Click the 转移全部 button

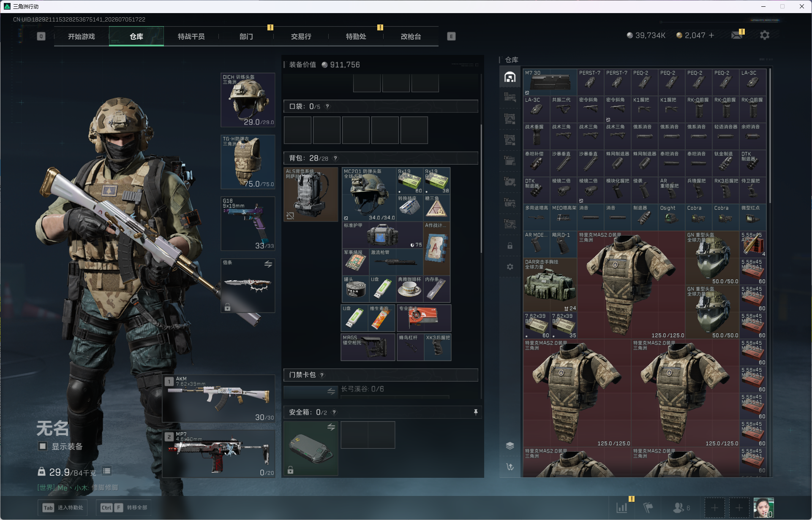[x=123, y=507]
